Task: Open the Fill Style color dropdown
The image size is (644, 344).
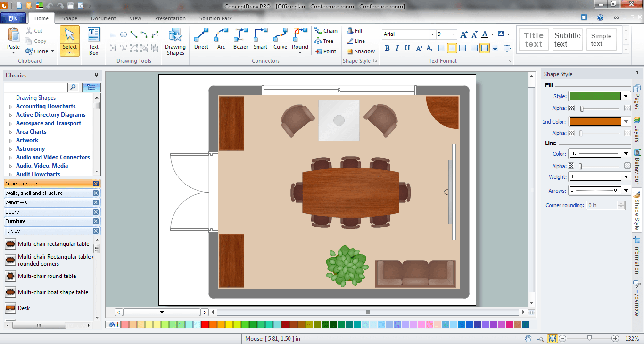Action: pyautogui.click(x=626, y=96)
